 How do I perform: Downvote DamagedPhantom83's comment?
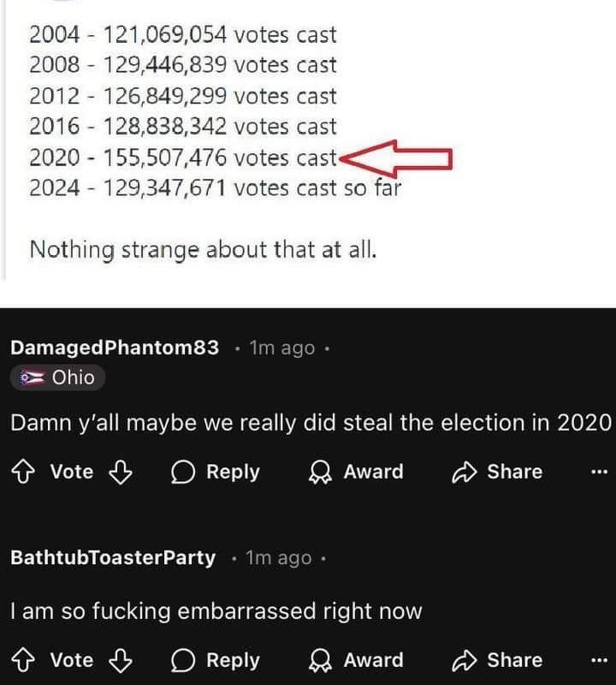click(x=123, y=472)
